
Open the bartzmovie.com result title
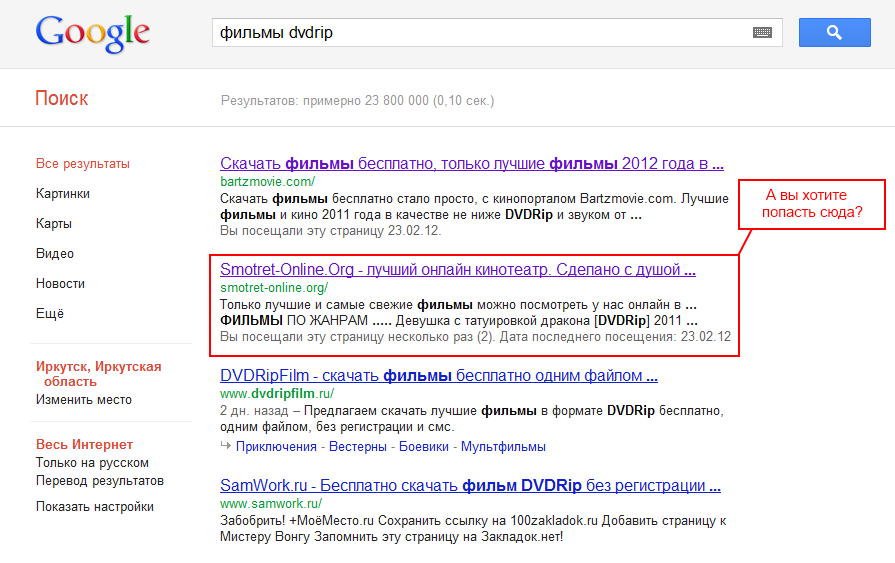(x=471, y=164)
